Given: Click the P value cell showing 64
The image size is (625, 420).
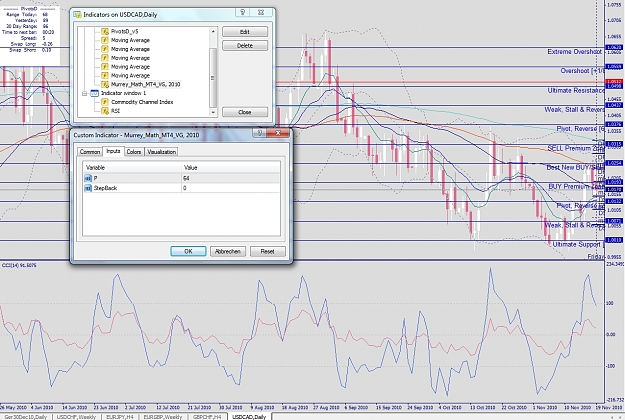Looking at the screenshot, I should tap(231, 179).
